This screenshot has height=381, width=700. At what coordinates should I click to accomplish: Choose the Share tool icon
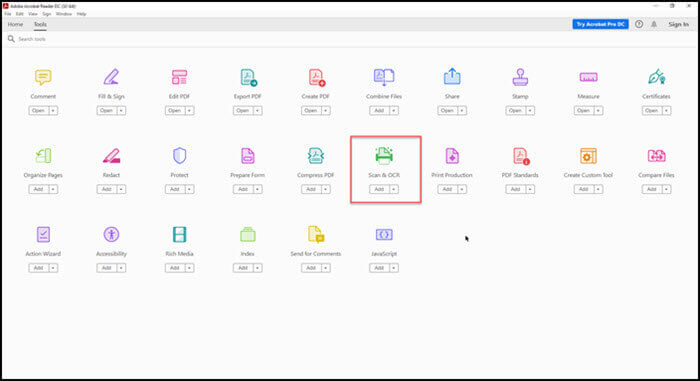pos(452,76)
